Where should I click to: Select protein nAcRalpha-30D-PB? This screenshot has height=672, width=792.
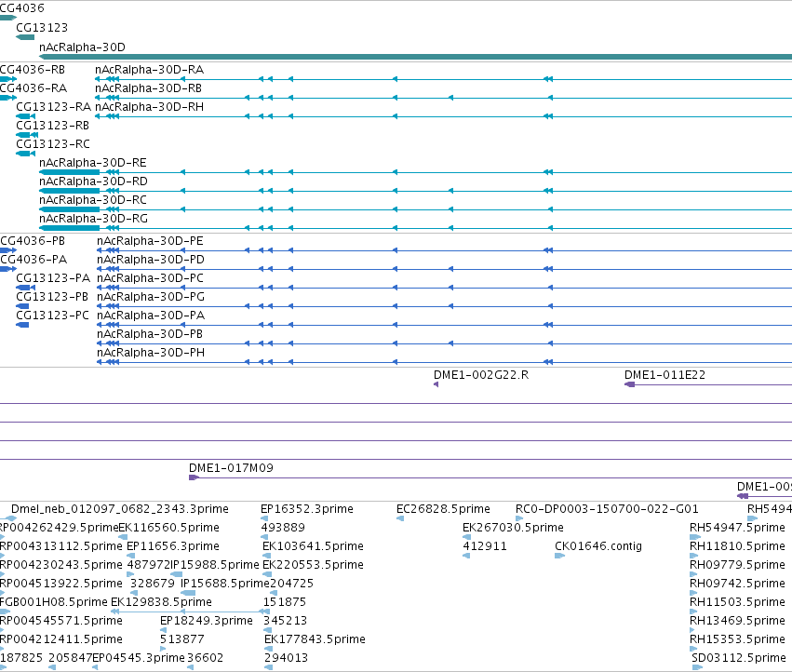pos(150,334)
